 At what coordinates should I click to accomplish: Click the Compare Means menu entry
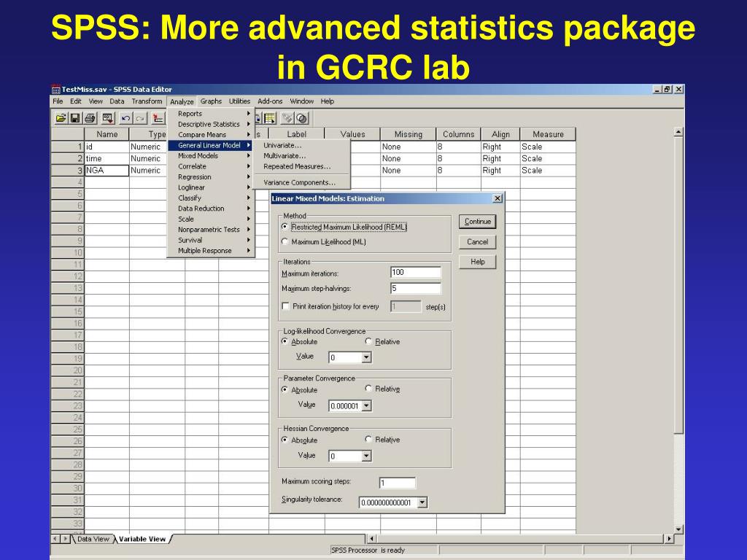211,134
